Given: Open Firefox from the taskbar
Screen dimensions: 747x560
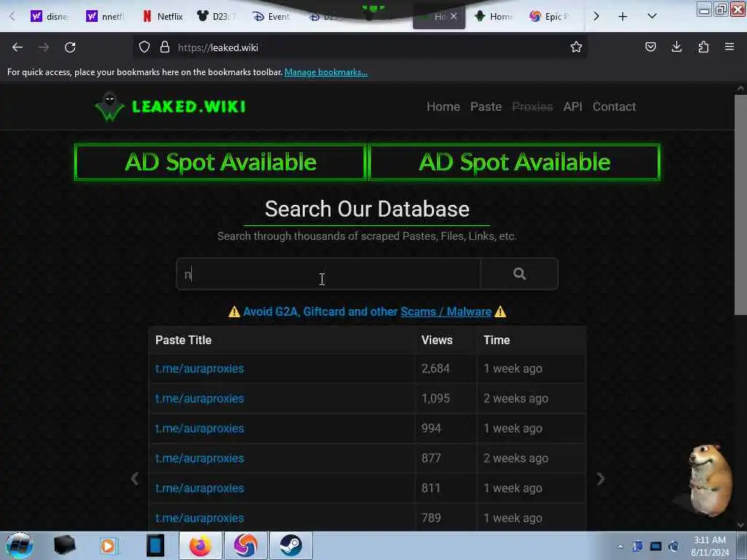Looking at the screenshot, I should [200, 545].
